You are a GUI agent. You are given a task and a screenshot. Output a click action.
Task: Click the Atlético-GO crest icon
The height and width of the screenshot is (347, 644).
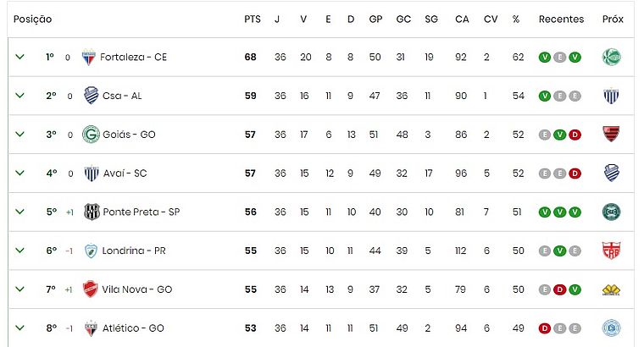(91, 328)
